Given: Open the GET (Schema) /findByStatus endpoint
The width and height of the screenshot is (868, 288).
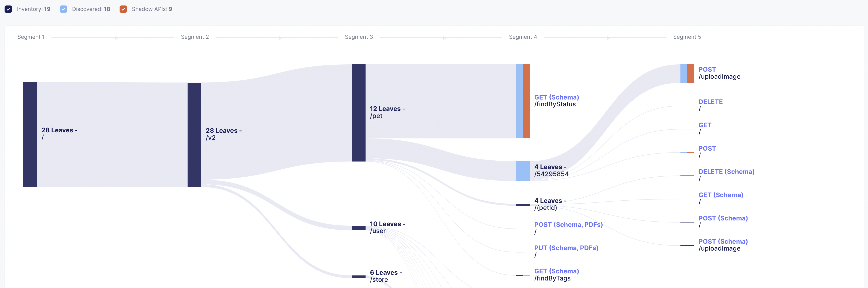Looking at the screenshot, I should point(556,101).
